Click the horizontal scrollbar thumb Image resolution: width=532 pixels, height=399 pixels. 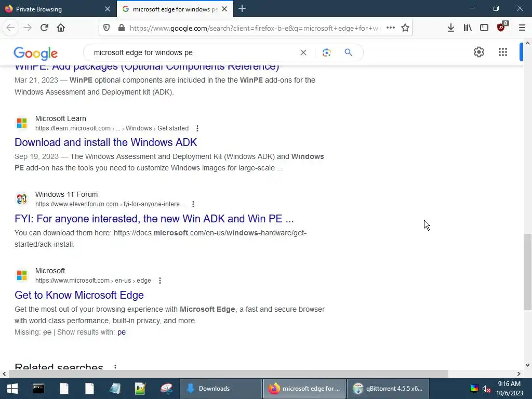click(x=229, y=374)
